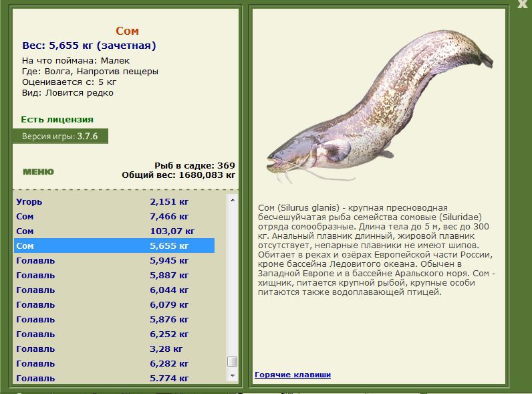Image resolution: width=532 pixels, height=394 pixels.
Task: Click the Есть лицензия text
Action: [57, 120]
